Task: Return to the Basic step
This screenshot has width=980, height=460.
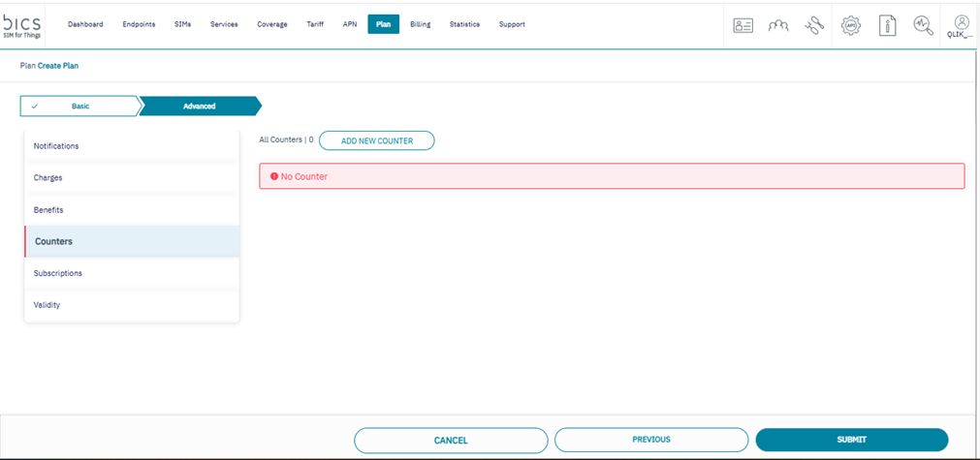Action: pyautogui.click(x=79, y=106)
